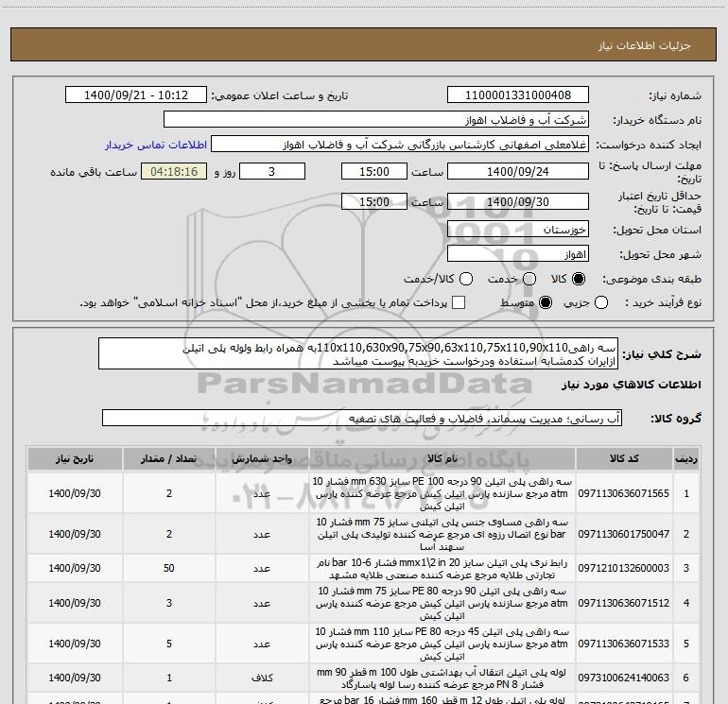The image size is (728, 704).
Task: Click unit کلاف in row 6
Action: [x=262, y=678]
